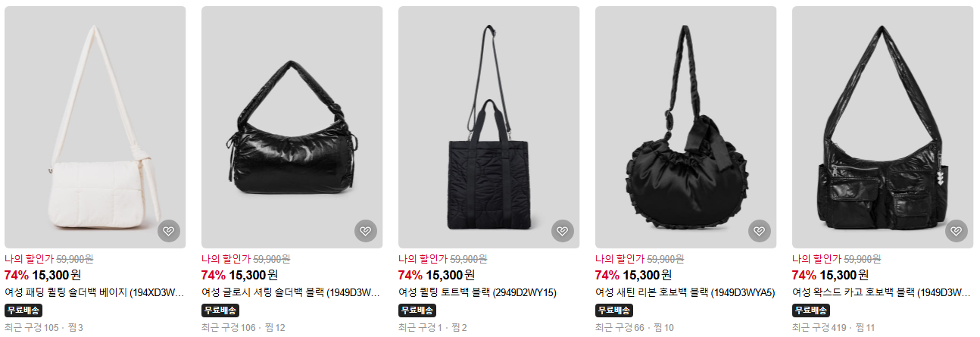980x337 pixels.
Task: Click 15,300원 price of satin ribbon hobo bag
Action: [647, 275]
